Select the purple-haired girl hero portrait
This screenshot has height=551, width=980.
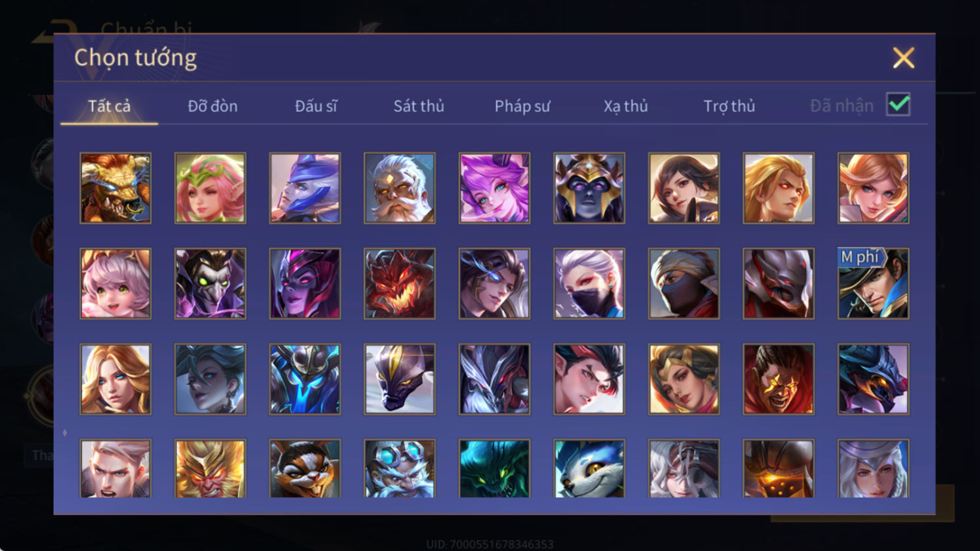(x=494, y=188)
